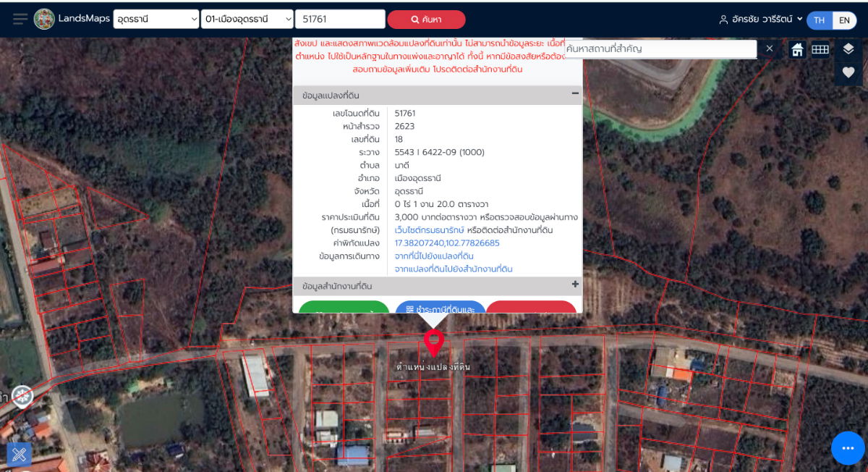Expand the ข้อมูลสำนักงานที่ดิน section
The image size is (868, 472).
tap(575, 285)
